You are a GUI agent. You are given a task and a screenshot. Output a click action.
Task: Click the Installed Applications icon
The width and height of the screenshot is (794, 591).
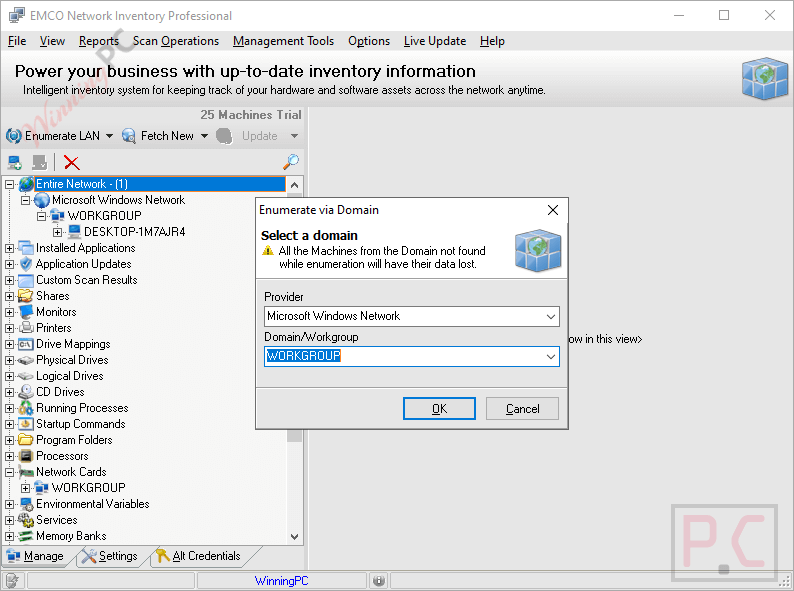26,248
